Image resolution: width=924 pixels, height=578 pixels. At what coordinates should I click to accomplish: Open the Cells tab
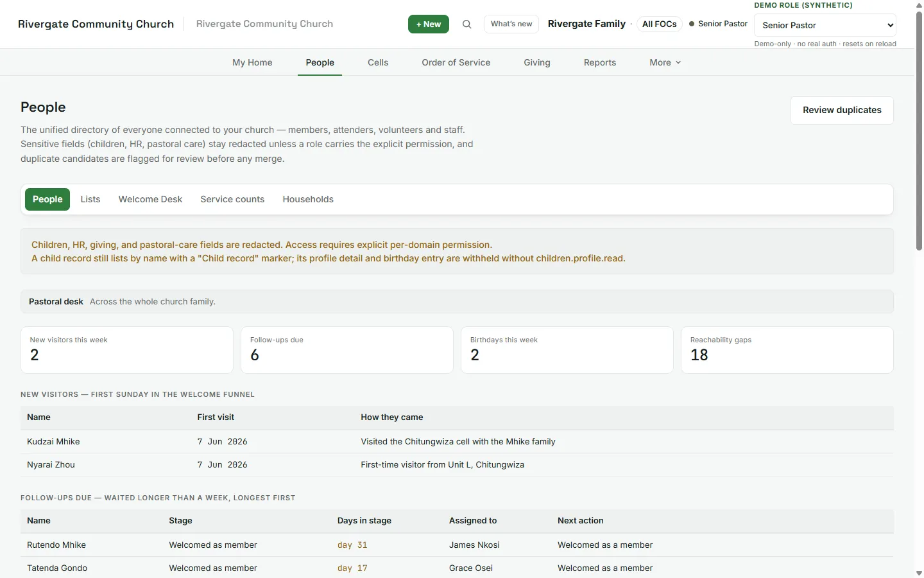pos(378,62)
